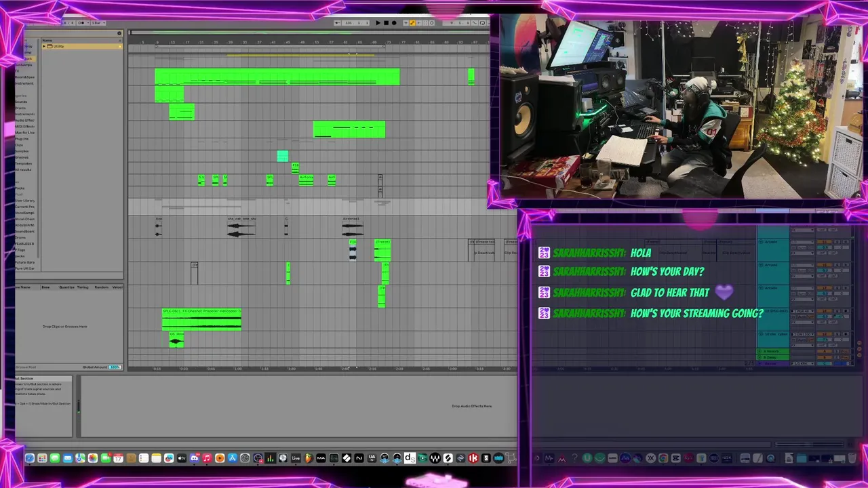868x488 pixels.
Task: Click the arrangement position field reading 131. 1. 1
Action: 357,23
